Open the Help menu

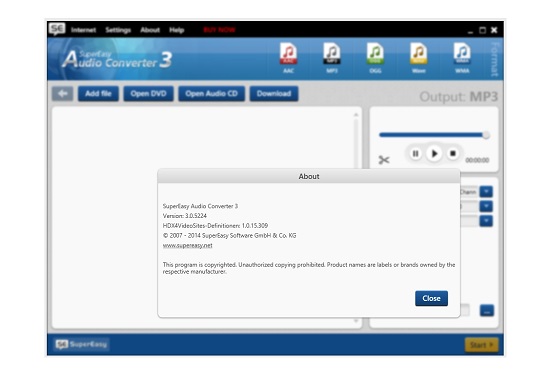pyautogui.click(x=176, y=30)
